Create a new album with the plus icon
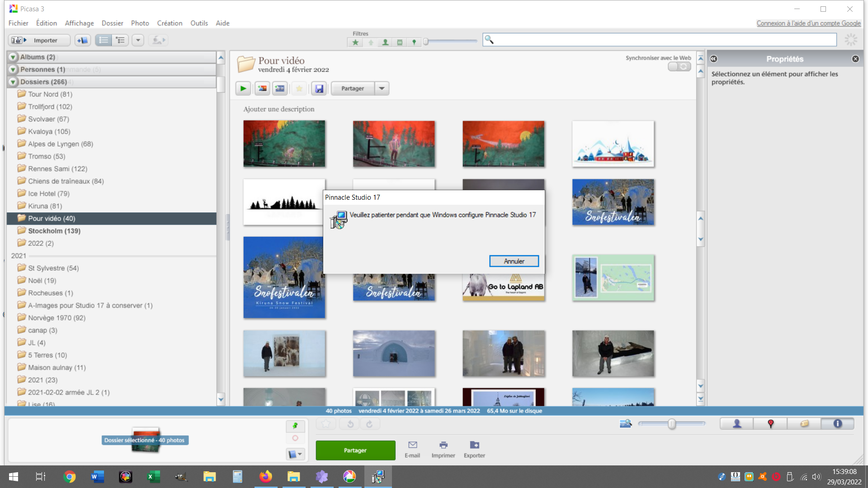 click(x=83, y=40)
